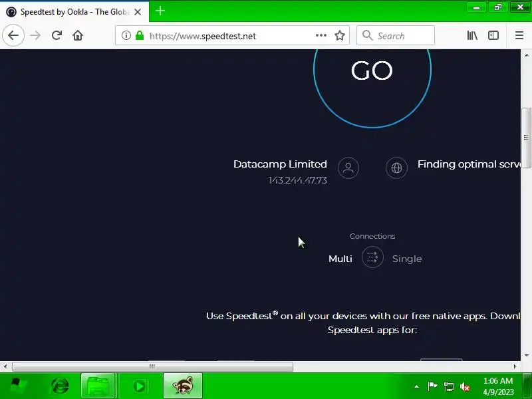The width and height of the screenshot is (532, 399).
Task: Minimize the browser window
Action: 476,7
